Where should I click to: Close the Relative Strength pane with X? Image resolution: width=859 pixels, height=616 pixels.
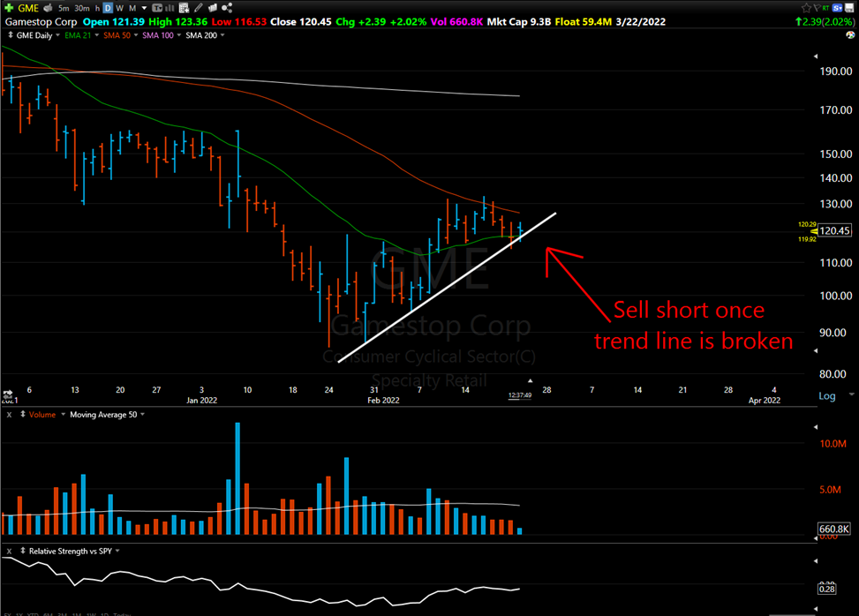9,552
